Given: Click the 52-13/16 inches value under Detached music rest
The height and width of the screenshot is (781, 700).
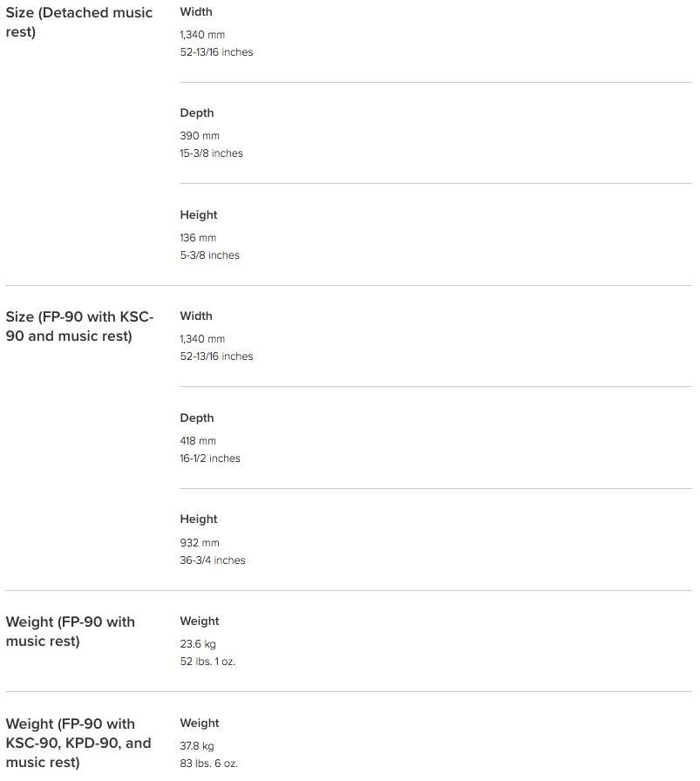Looking at the screenshot, I should tap(216, 52).
